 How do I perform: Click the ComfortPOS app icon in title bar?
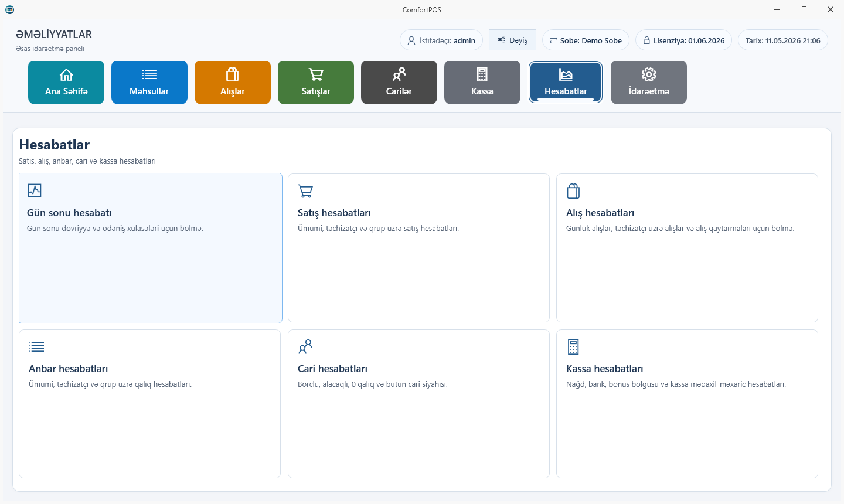(x=9, y=9)
